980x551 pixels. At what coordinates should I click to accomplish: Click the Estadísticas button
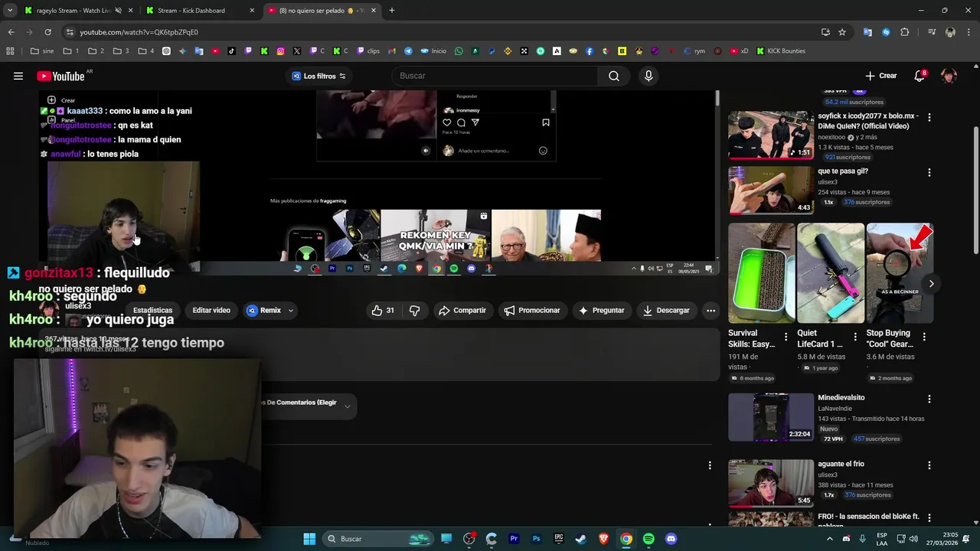[152, 311]
